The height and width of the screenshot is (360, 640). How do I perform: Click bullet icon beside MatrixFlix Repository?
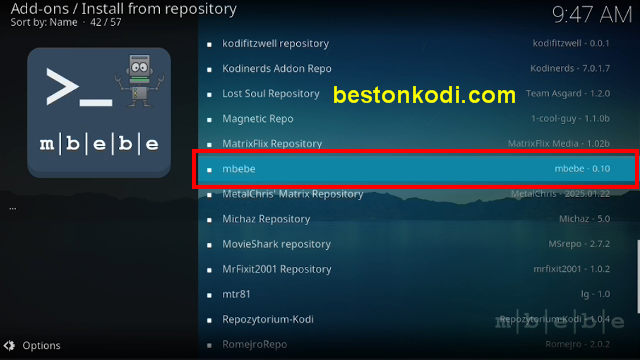209,145
